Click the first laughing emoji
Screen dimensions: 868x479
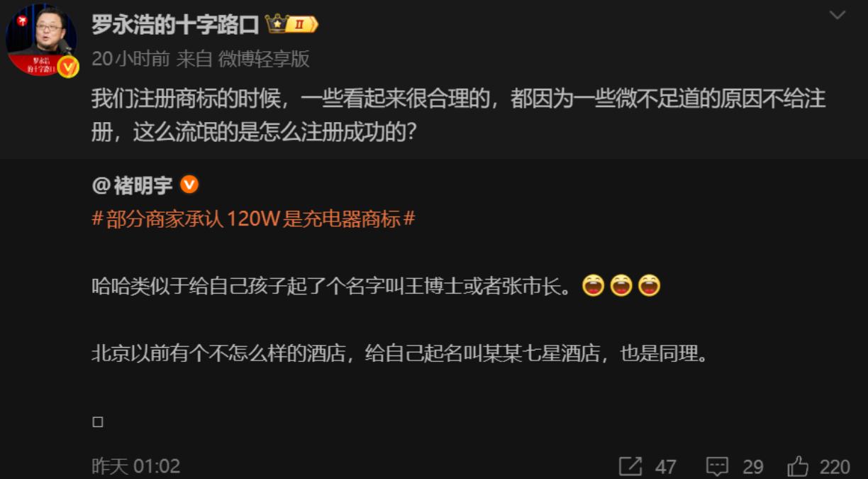click(594, 286)
